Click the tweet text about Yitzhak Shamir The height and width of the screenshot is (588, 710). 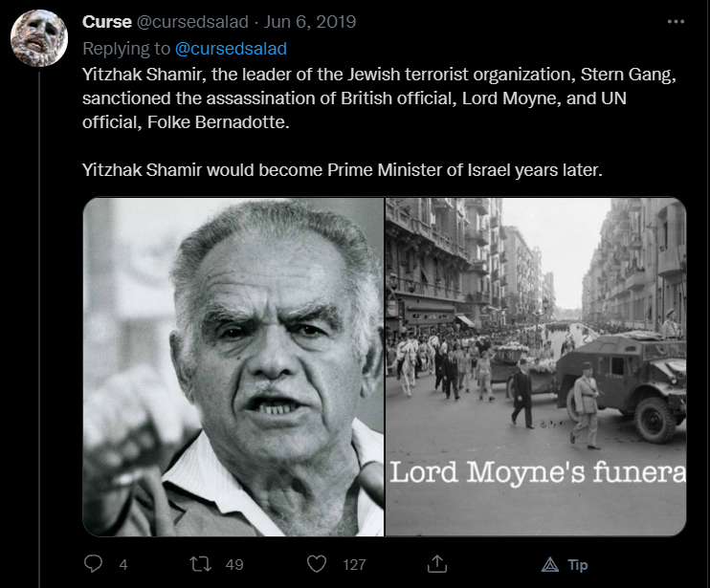pos(379,122)
